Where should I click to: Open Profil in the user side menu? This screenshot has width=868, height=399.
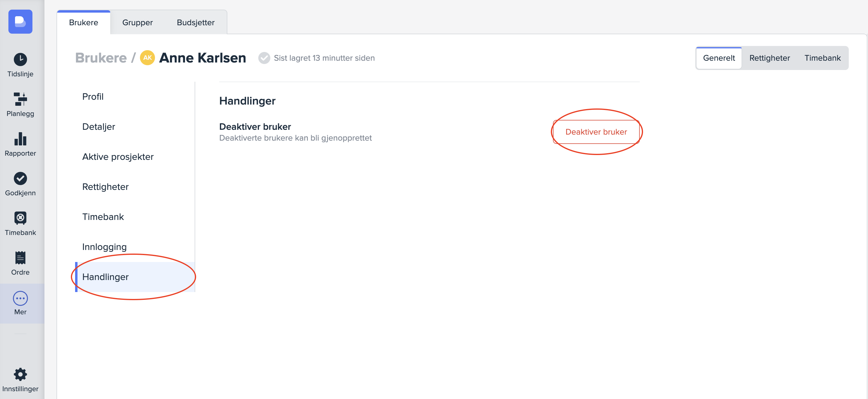click(x=93, y=97)
